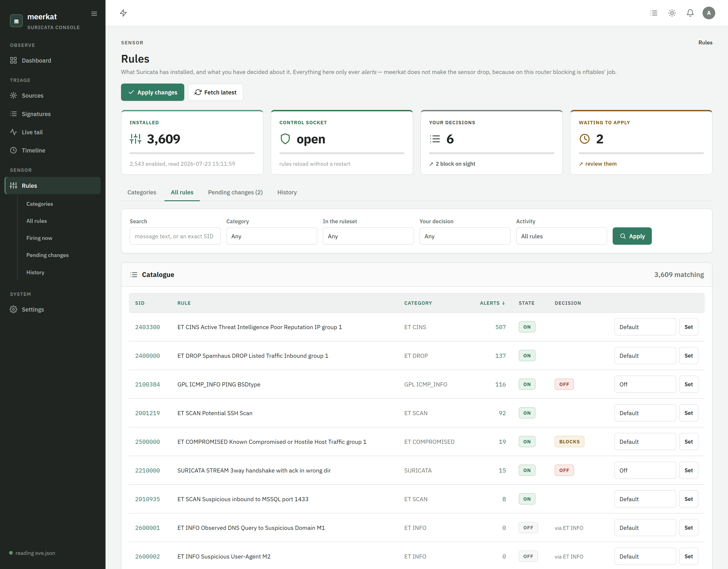Screen dimensions: 728x569
Task: Open the Activity filter dropdown
Action: coord(561,236)
